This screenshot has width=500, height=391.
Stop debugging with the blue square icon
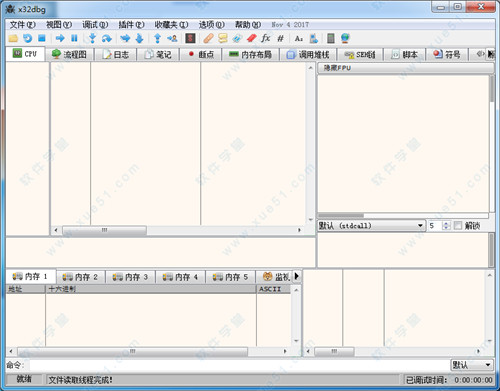(x=42, y=38)
